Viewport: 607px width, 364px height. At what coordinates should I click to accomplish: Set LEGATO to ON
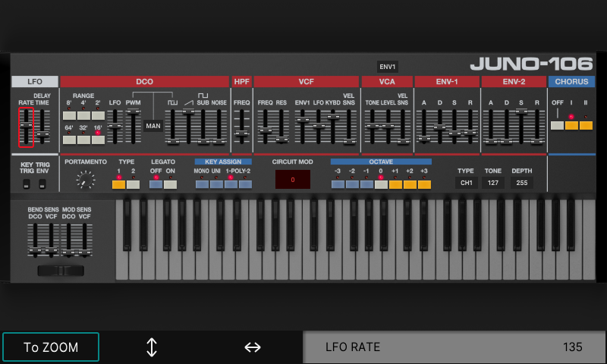coord(170,184)
